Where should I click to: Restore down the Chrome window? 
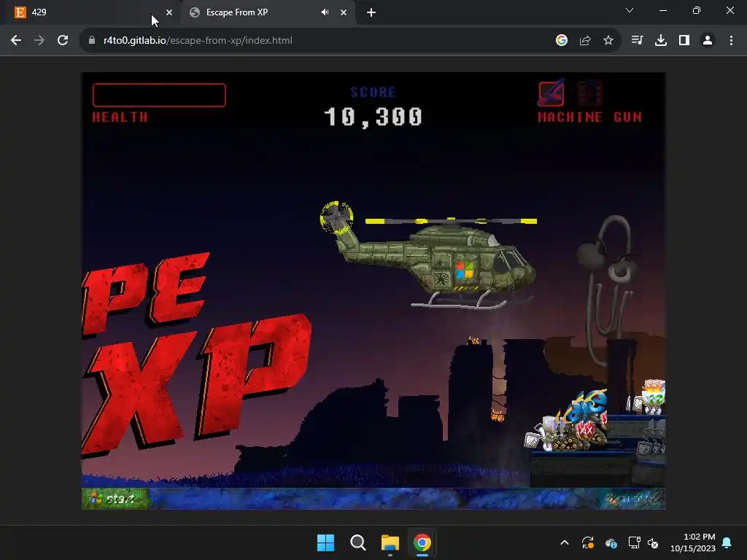click(697, 10)
